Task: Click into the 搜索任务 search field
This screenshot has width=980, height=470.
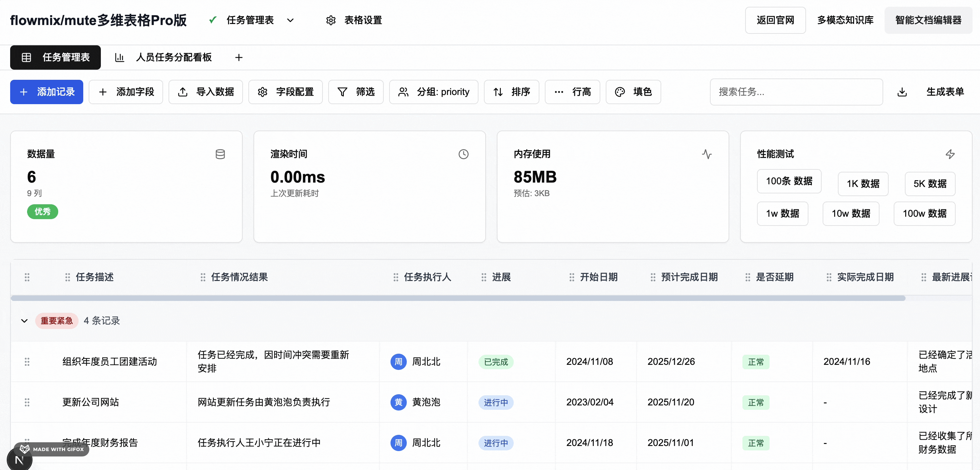Action: click(796, 92)
